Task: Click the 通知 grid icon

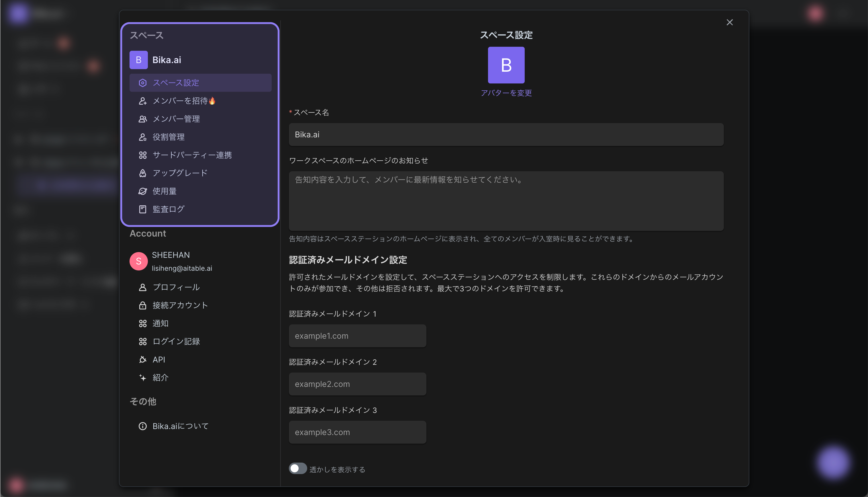Action: 142,323
